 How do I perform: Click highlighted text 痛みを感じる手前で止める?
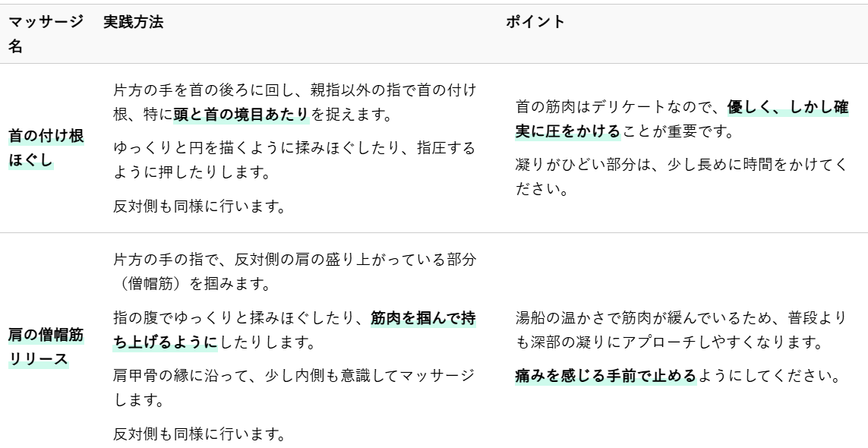click(x=605, y=376)
